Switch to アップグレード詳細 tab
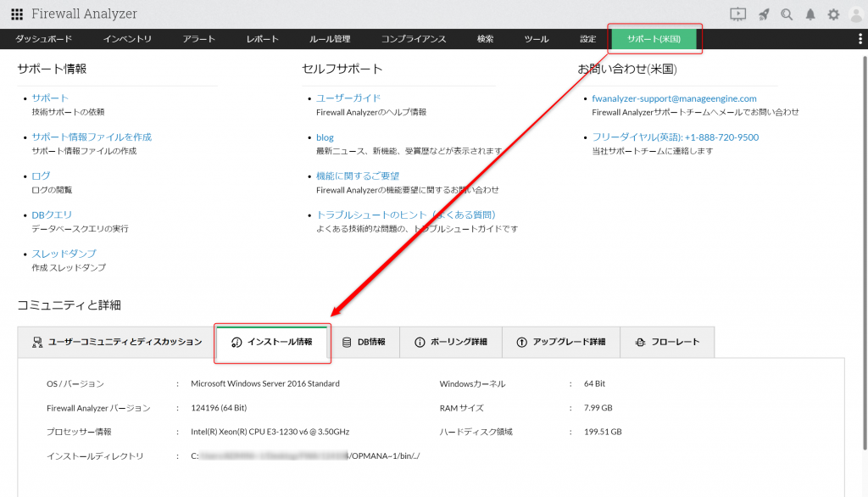 point(561,343)
